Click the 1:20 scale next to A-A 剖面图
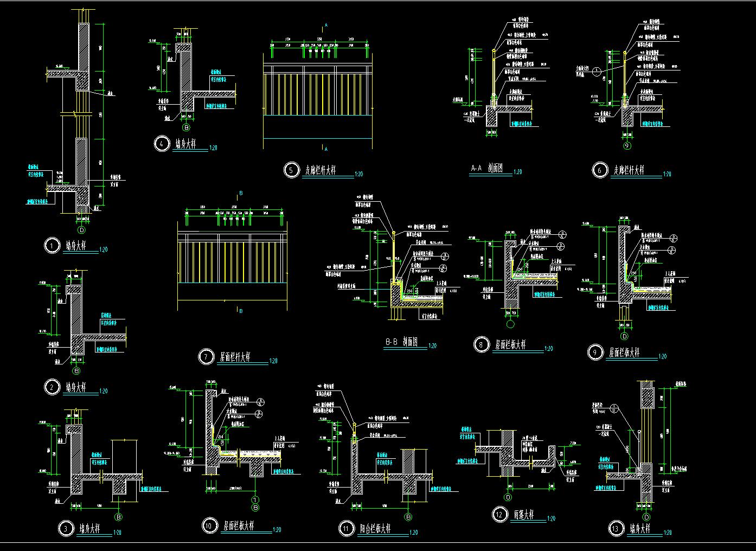756x551 pixels. pos(517,172)
